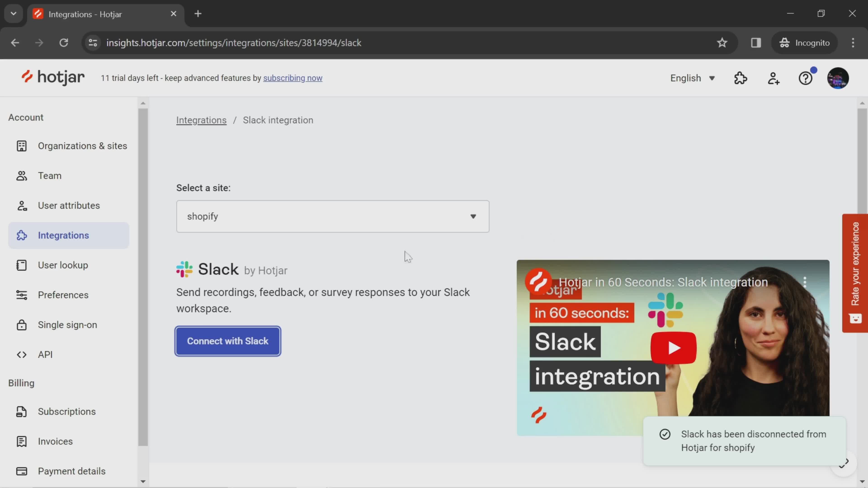The image size is (868, 488).
Task: Click the YouTube video more options icon
Action: [805, 282]
